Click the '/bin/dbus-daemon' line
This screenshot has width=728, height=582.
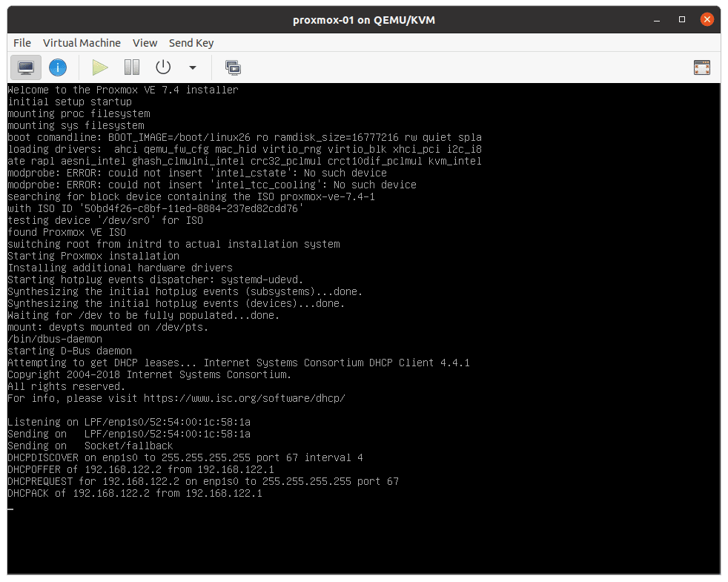click(55, 339)
